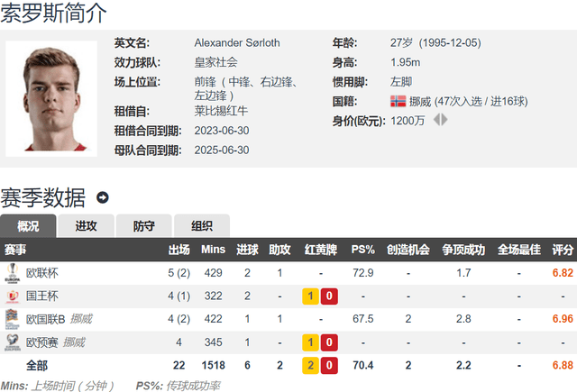577x392 pixels.
Task: Click the yellow card badge in 国王杯 row
Action: pos(310,296)
